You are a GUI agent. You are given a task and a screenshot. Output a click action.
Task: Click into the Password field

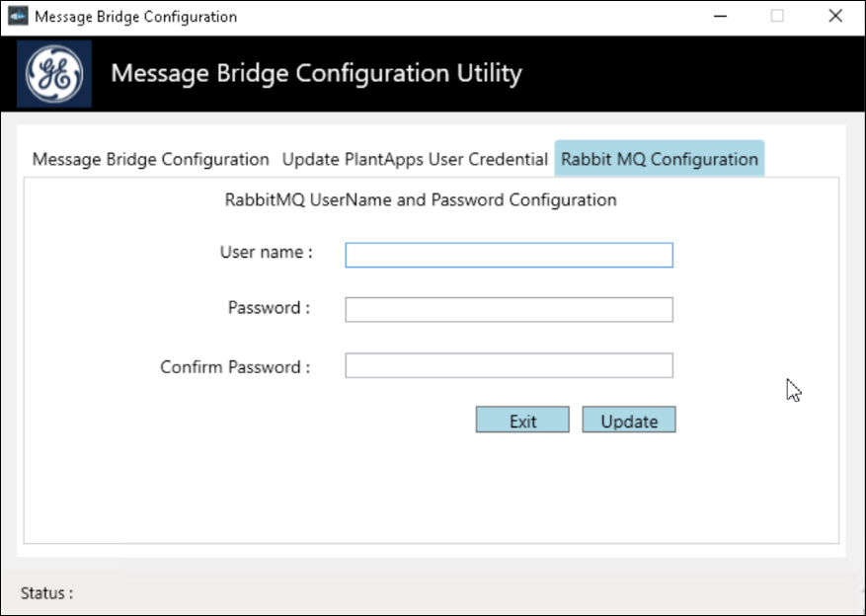tap(509, 310)
